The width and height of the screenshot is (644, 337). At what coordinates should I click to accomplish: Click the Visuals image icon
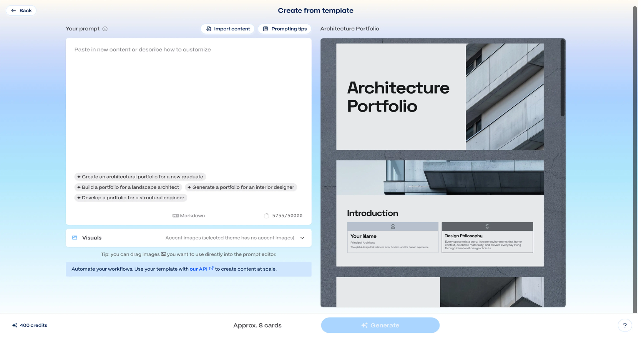(x=75, y=238)
